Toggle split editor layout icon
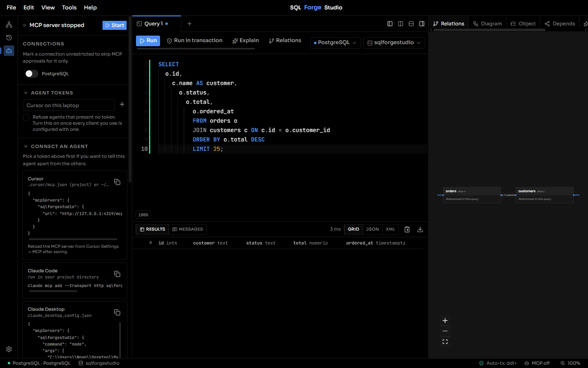 pos(401,24)
